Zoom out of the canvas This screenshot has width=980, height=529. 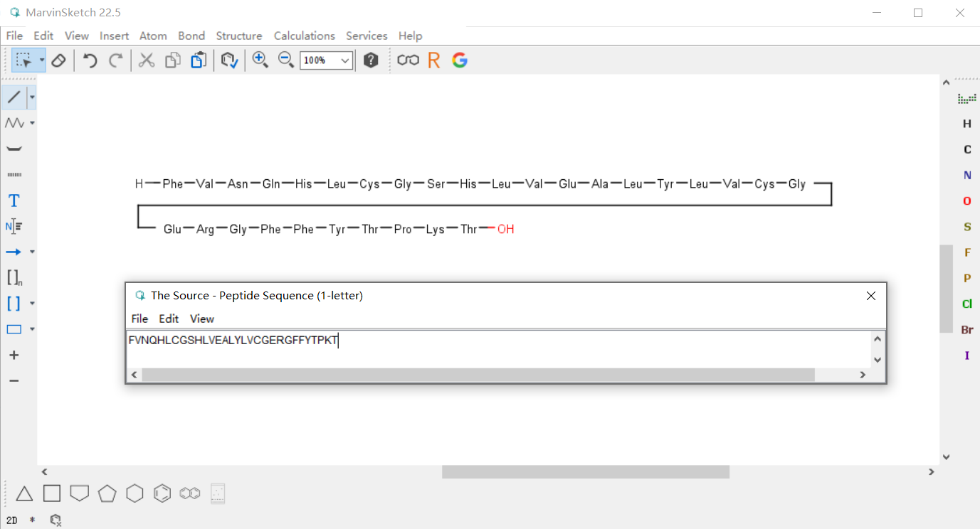pos(286,60)
